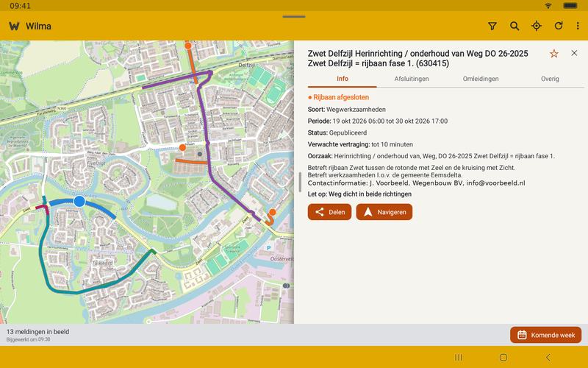Select the blue circle marker on map
This screenshot has width=588, height=368.
79,201
